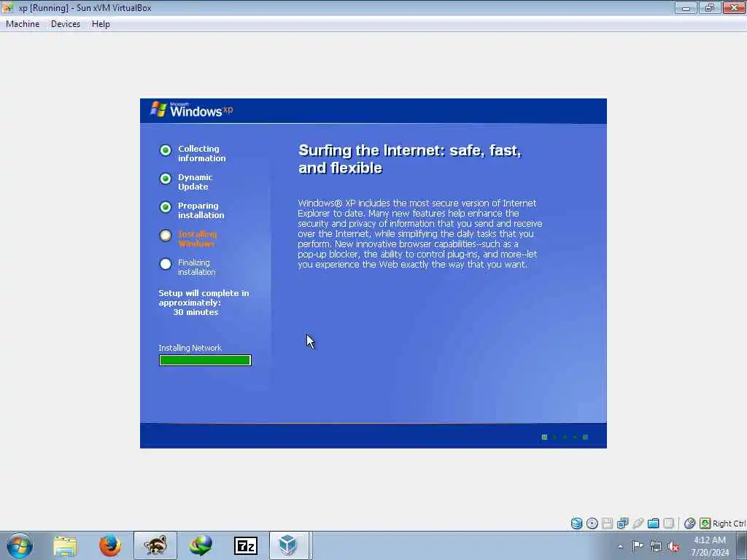Select the VirtualBox taskbar button

point(289,545)
